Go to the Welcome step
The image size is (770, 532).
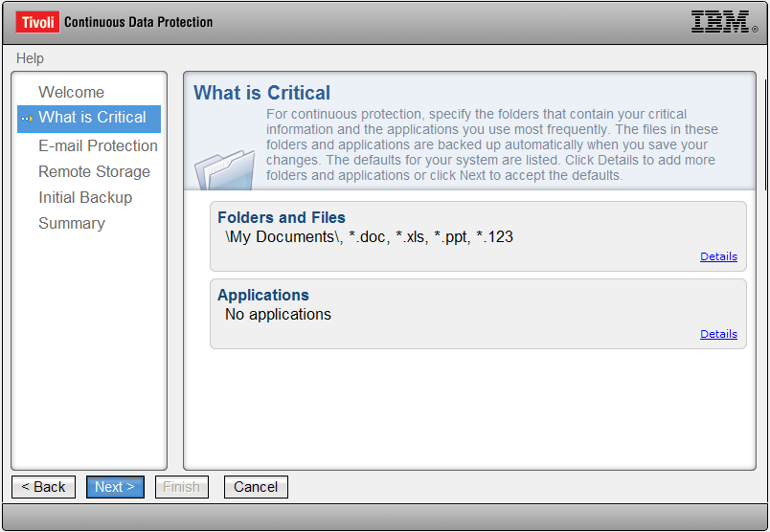point(71,92)
